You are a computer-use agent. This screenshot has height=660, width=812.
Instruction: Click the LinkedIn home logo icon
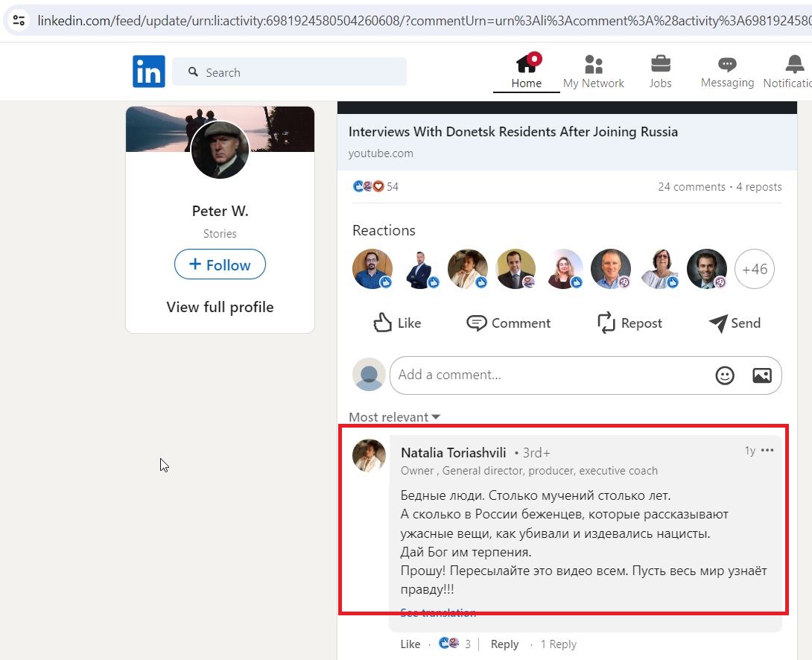148,71
